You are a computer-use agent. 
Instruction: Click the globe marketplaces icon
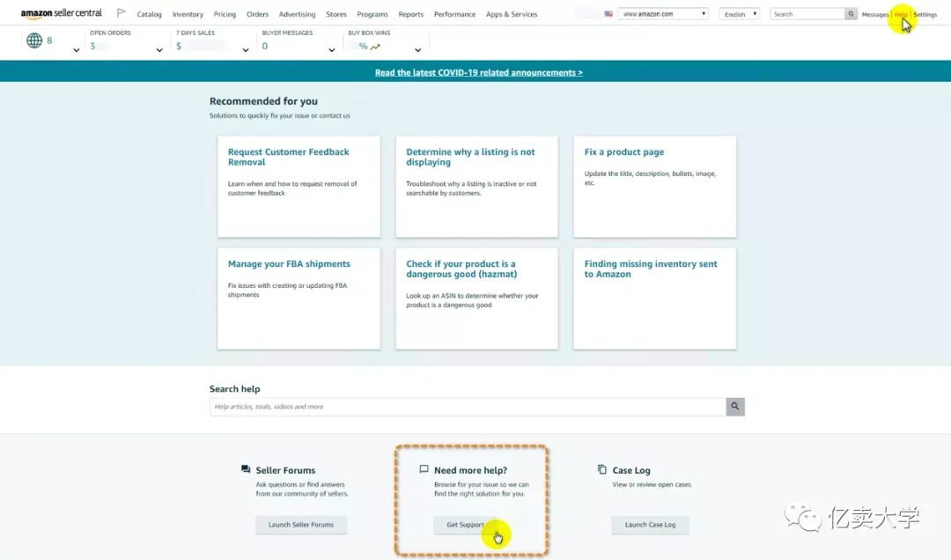coord(34,41)
